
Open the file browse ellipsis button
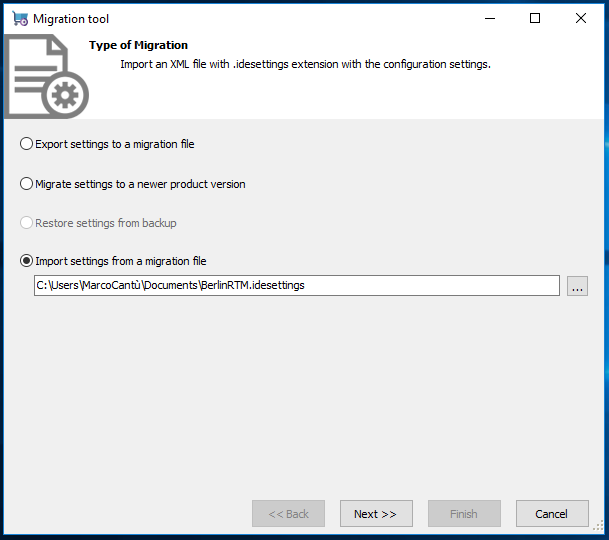click(x=577, y=286)
